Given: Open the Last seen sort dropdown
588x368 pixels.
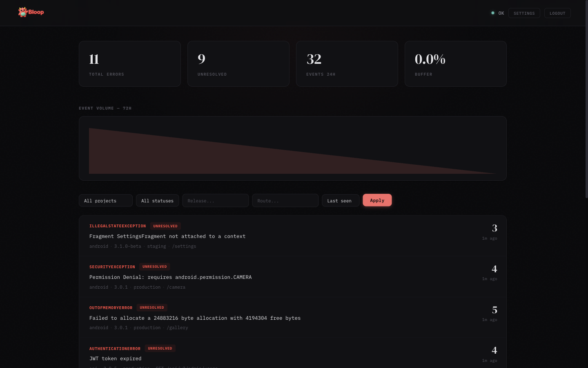Looking at the screenshot, I should tap(340, 200).
